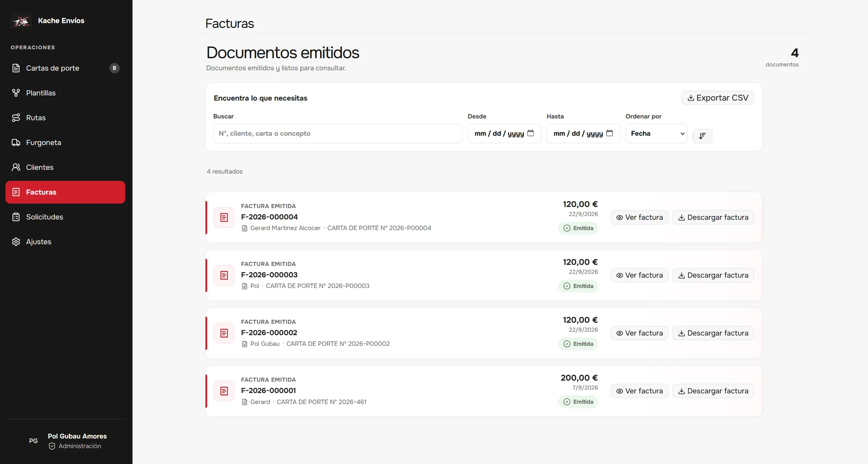
Task: Download invoice F-2026-000002
Action: click(x=713, y=333)
